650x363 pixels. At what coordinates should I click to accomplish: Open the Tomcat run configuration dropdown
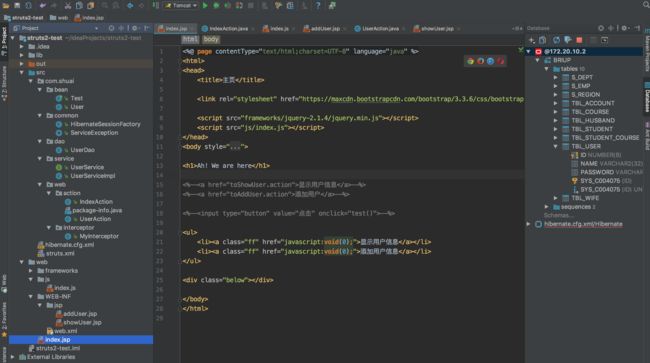pos(181,6)
